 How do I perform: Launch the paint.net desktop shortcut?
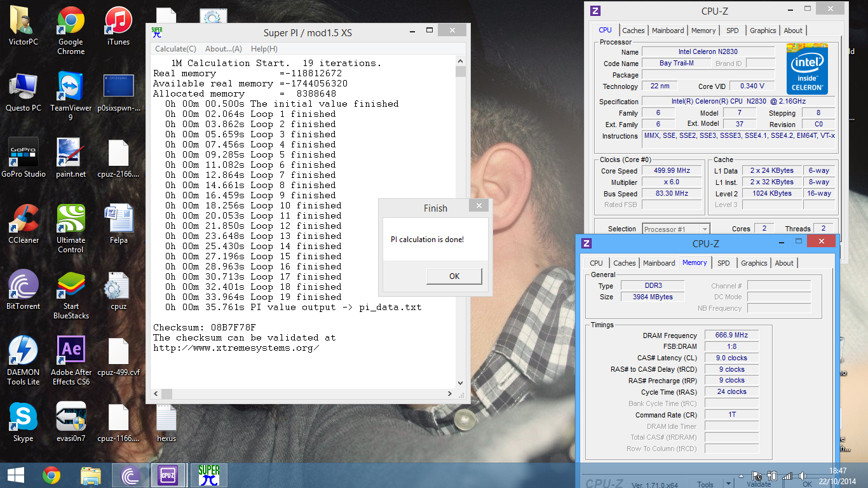pyautogui.click(x=71, y=158)
